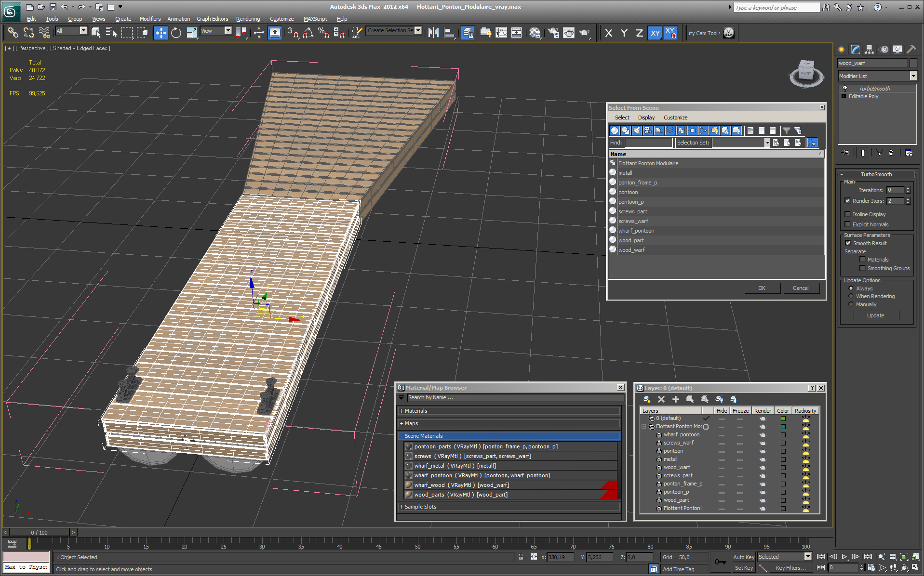Image resolution: width=924 pixels, height=576 pixels.
Task: Open the selection filter All dropdown
Action: 83,30
